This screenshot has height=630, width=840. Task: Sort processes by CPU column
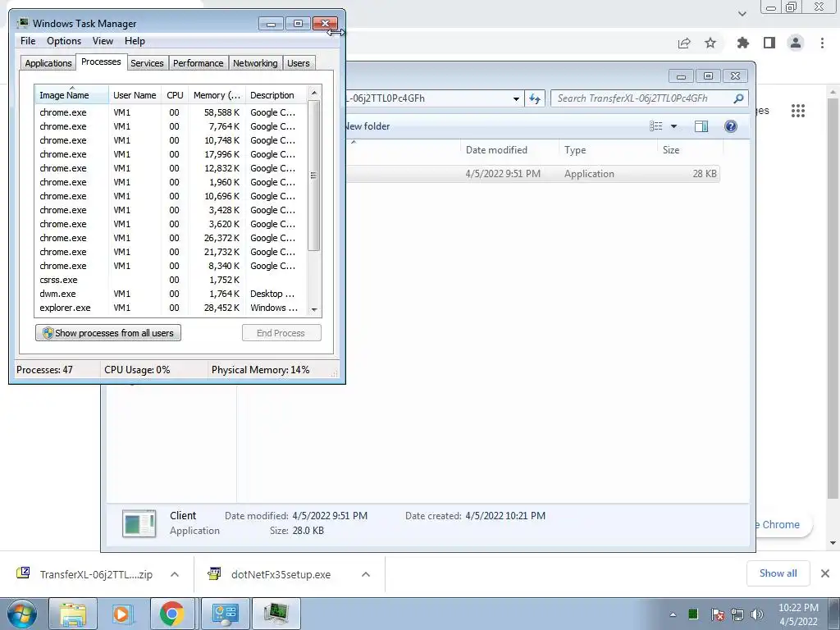click(x=175, y=95)
